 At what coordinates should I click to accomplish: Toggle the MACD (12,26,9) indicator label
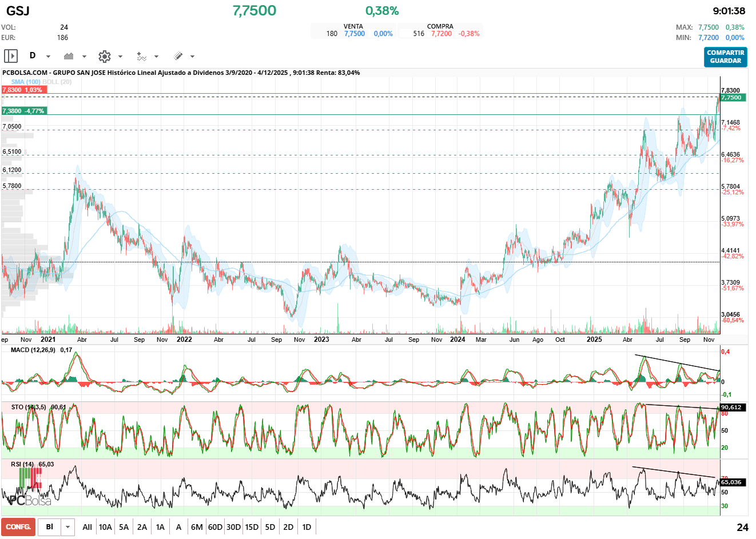[33, 350]
